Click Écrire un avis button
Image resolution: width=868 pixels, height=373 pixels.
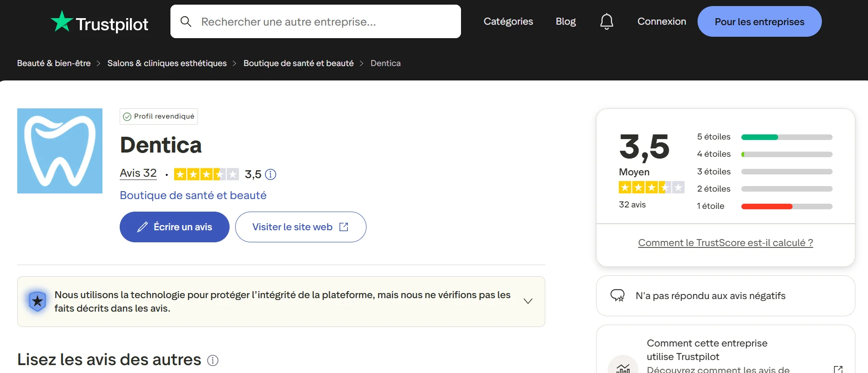175,227
